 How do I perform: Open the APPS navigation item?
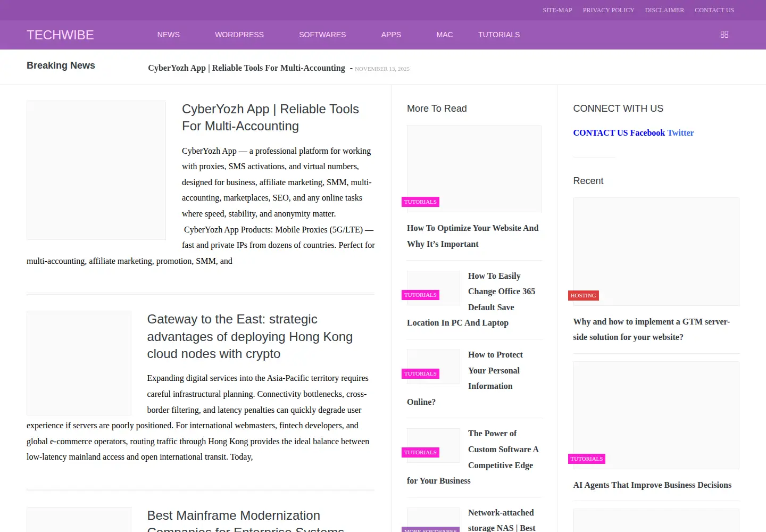(x=391, y=35)
